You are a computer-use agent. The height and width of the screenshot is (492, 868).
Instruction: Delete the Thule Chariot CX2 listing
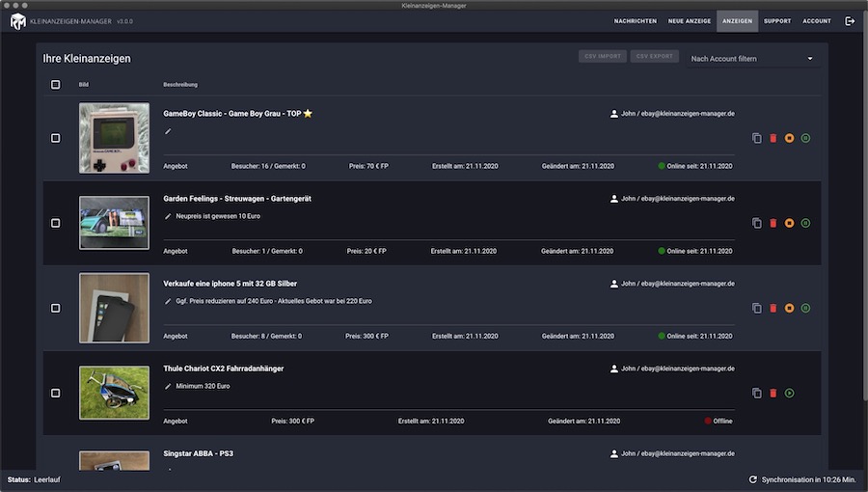click(x=773, y=393)
